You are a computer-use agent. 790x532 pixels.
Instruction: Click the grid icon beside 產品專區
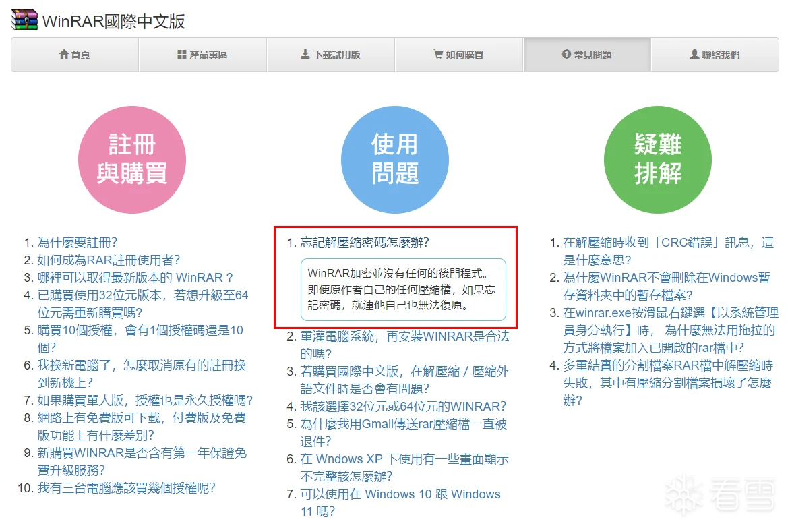coord(182,55)
